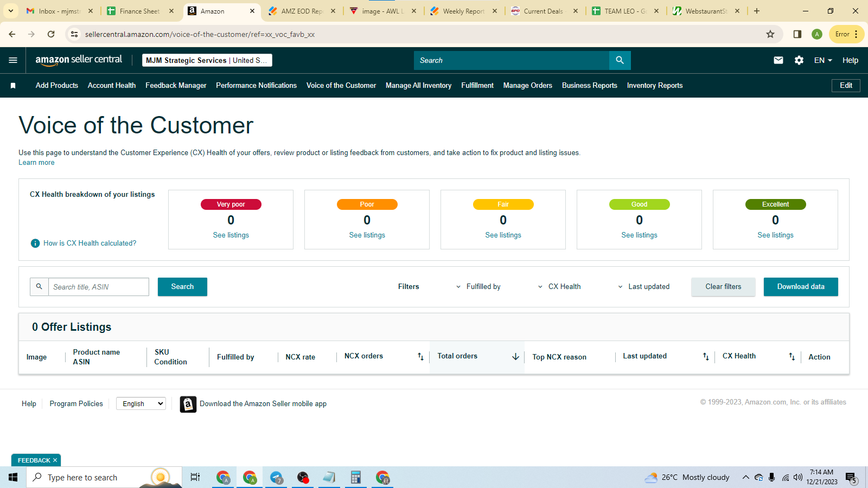
Task: Switch to the Weekly Report tab
Action: 463,11
